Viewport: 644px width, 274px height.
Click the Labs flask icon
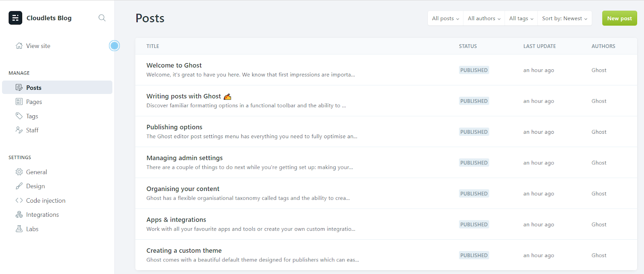(x=19, y=228)
